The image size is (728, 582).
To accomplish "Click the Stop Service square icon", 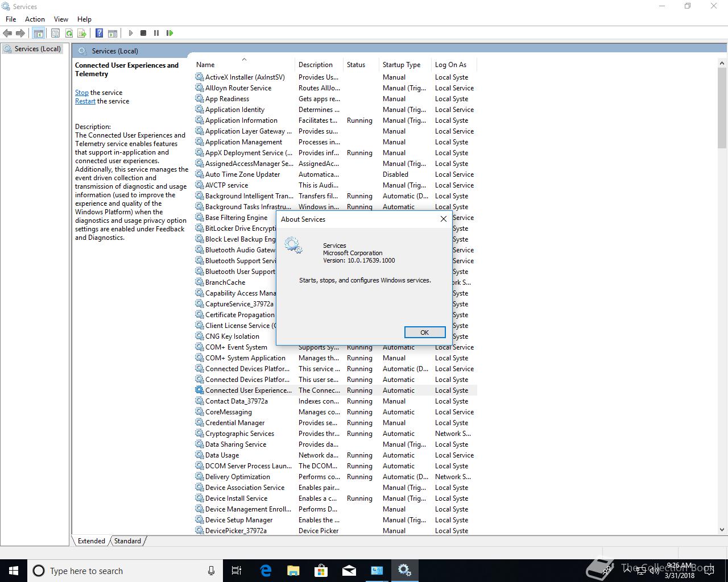I will (x=143, y=33).
